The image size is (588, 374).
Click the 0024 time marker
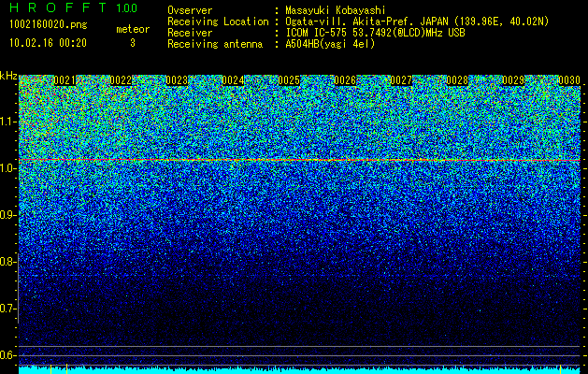point(233,80)
